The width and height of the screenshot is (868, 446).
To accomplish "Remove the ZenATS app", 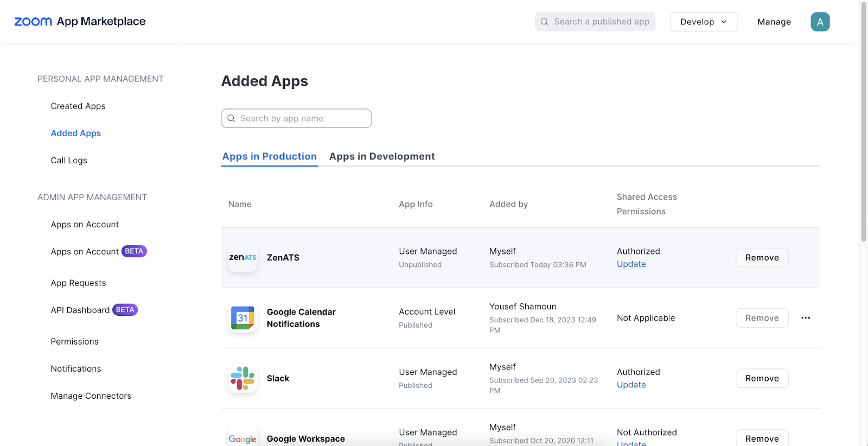I will click(x=762, y=258).
